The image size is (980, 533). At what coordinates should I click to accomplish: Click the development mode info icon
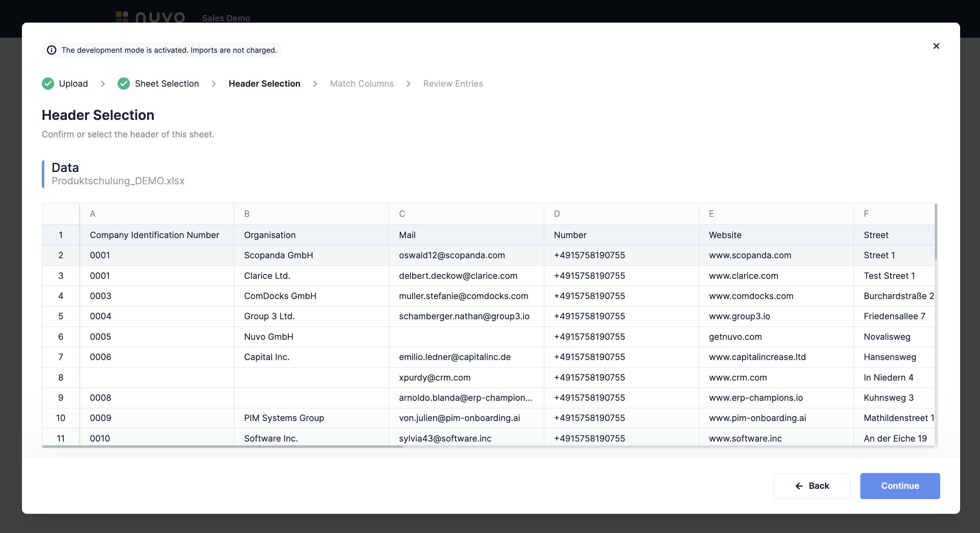[x=51, y=50]
